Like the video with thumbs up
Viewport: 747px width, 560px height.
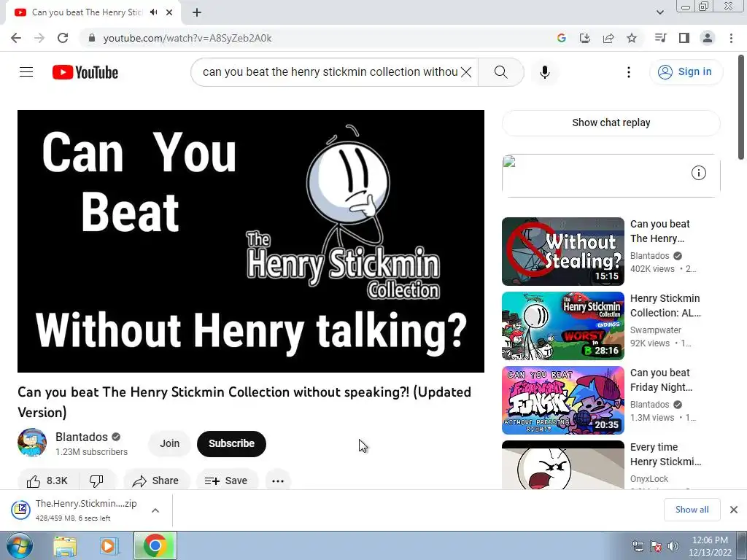(47, 481)
